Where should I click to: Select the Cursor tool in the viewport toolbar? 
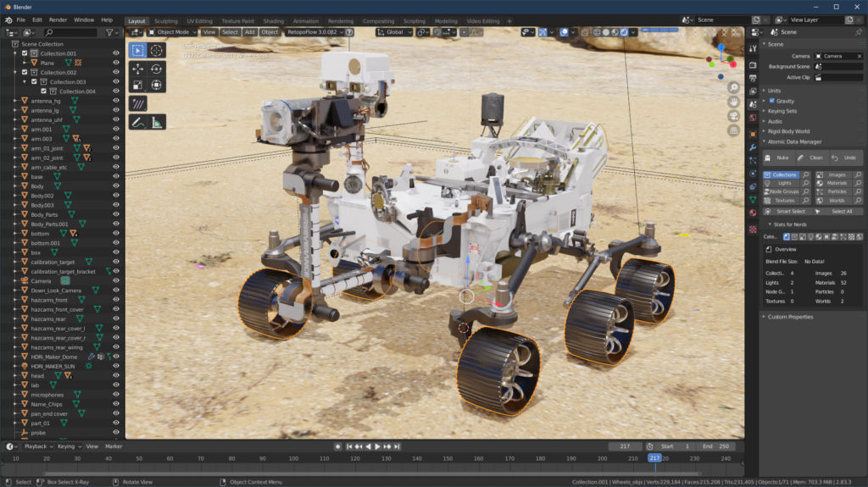[157, 51]
